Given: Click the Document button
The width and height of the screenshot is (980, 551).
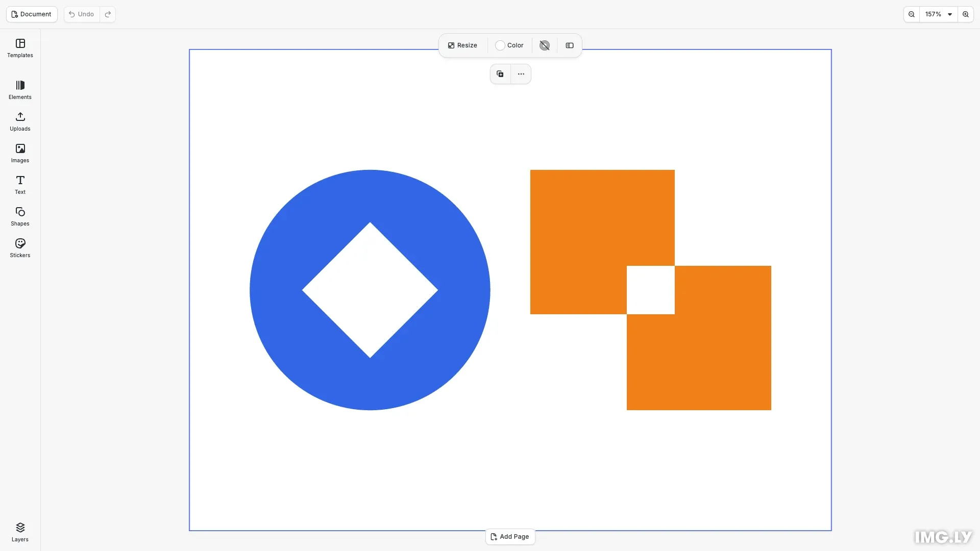Looking at the screenshot, I should pyautogui.click(x=32, y=14).
